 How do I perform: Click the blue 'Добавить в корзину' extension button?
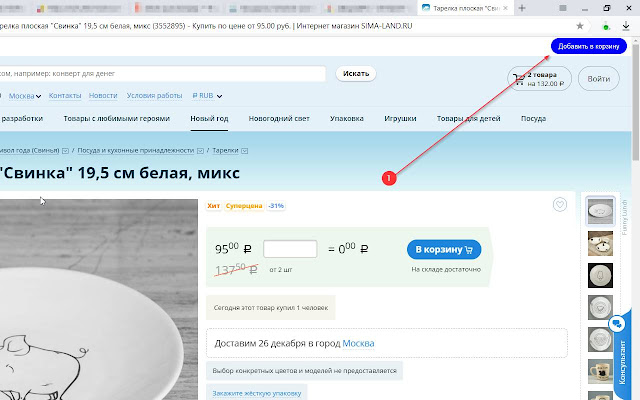tap(589, 46)
